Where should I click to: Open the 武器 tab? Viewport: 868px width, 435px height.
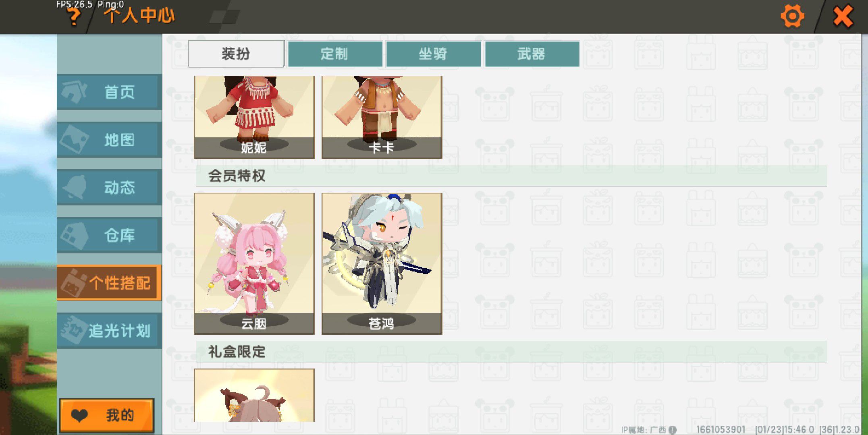click(532, 54)
